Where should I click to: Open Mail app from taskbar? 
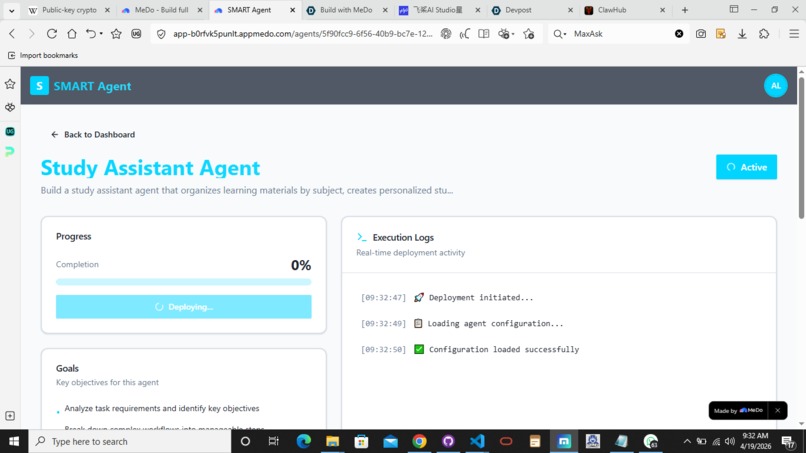point(390,441)
